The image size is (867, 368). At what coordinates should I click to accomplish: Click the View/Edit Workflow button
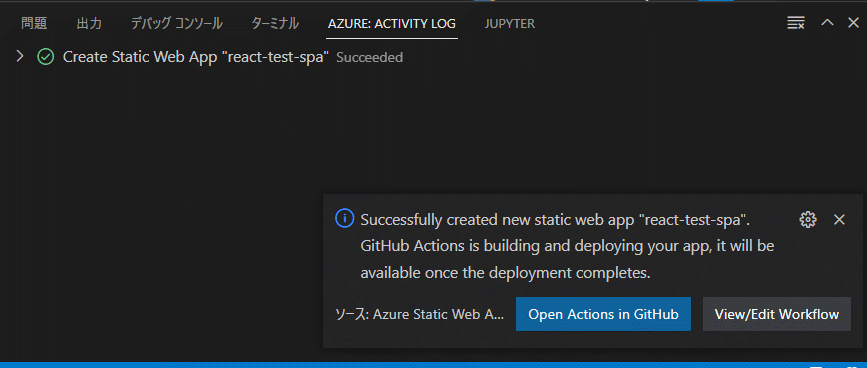coord(776,314)
